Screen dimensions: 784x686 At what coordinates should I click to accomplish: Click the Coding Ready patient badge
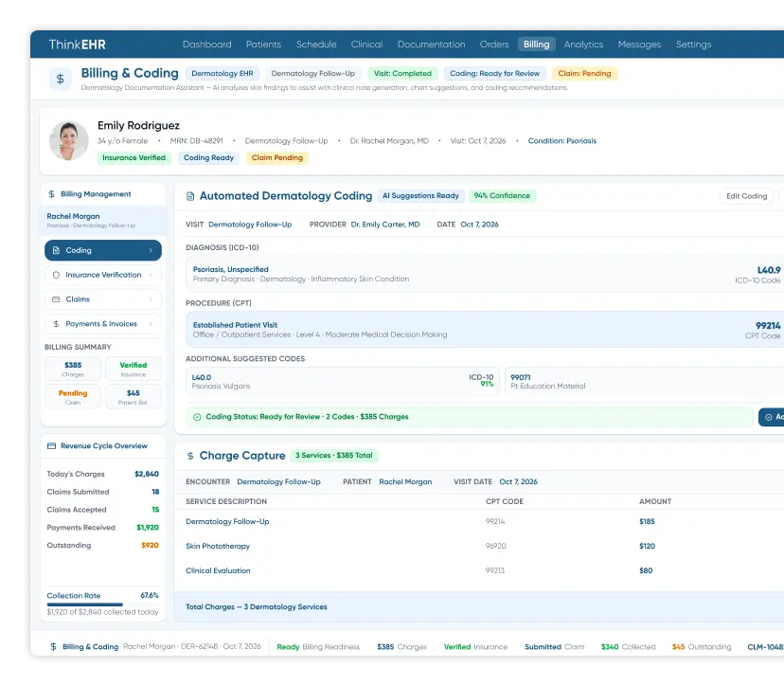208,157
